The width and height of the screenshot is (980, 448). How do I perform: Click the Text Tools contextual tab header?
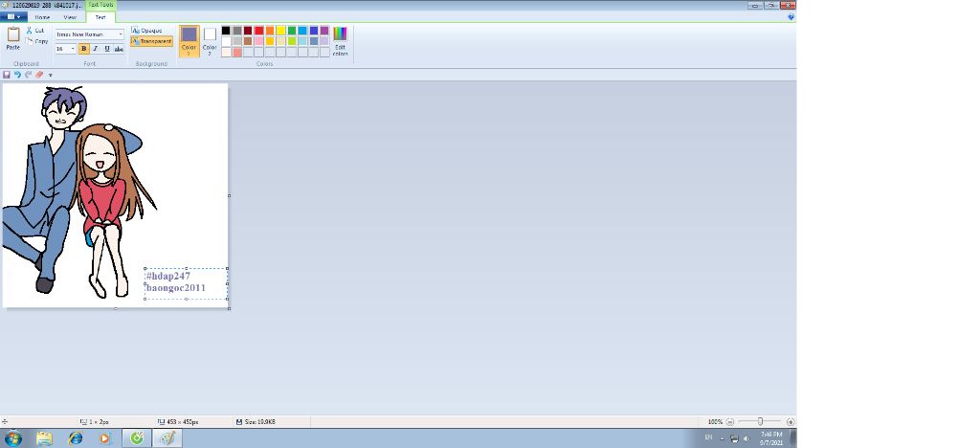[100, 5]
